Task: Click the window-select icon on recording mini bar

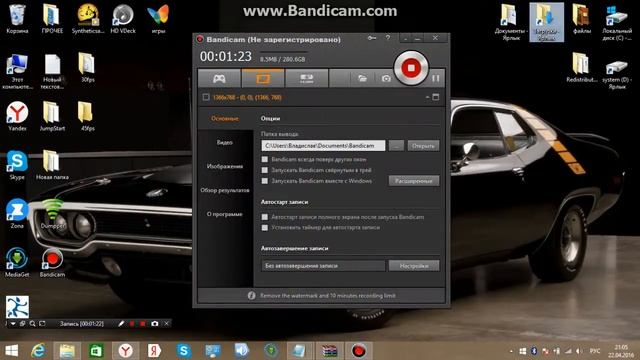Action: [x=22, y=324]
